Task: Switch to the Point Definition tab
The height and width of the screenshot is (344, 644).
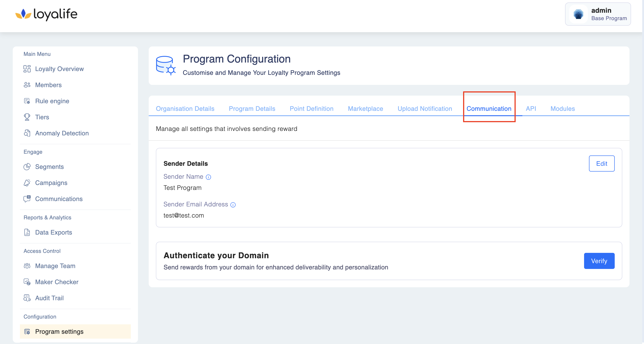Action: (311, 109)
